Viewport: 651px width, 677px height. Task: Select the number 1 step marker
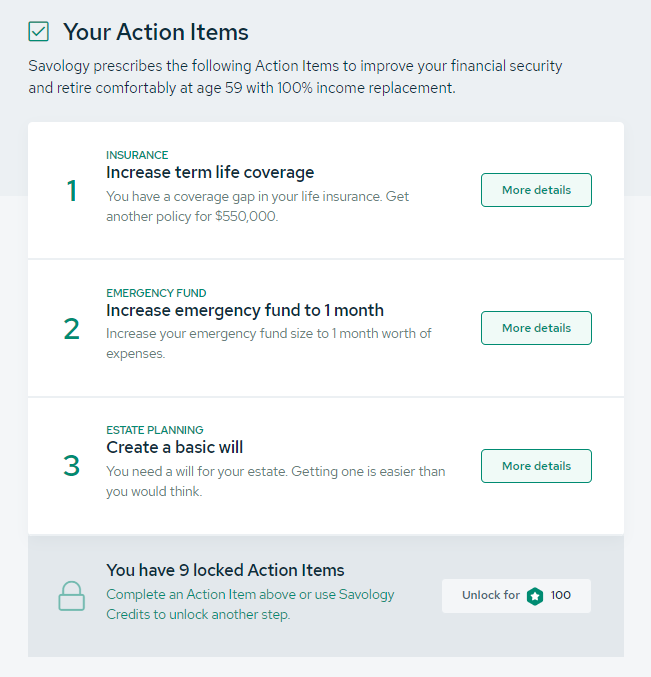tap(71, 190)
